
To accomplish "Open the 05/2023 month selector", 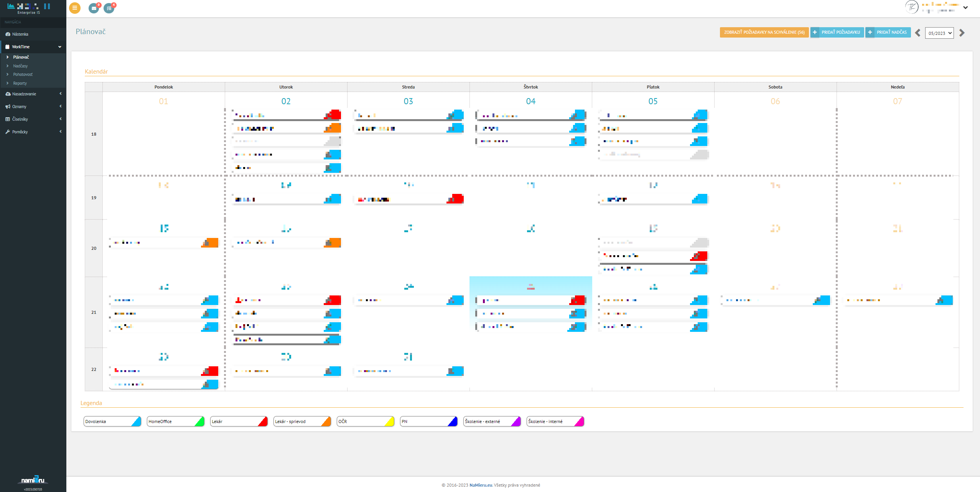I will click(939, 33).
